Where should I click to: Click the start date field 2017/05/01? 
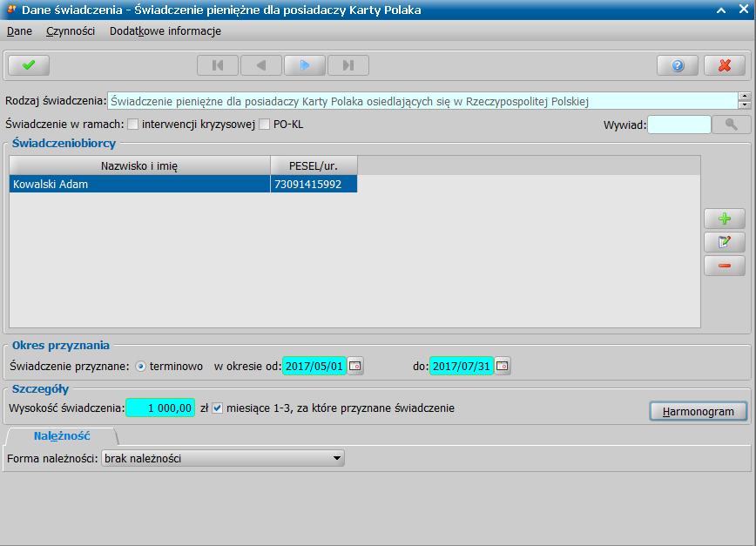[314, 366]
